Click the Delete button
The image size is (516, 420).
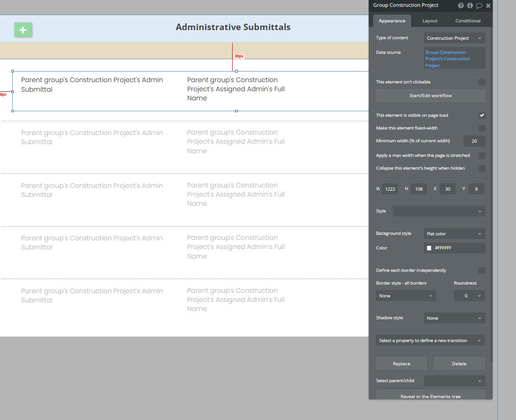point(459,364)
